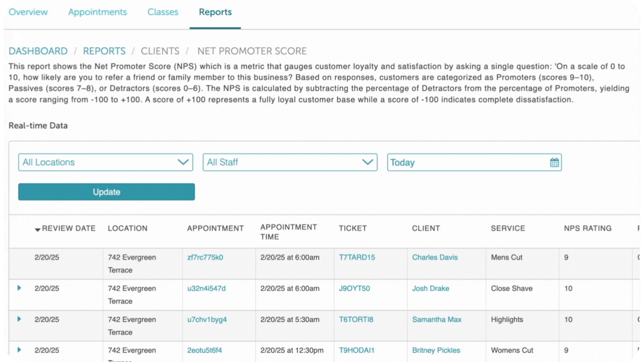Image resolution: width=644 pixels, height=362 pixels.
Task: Switch to the Overview tab
Action: click(28, 12)
